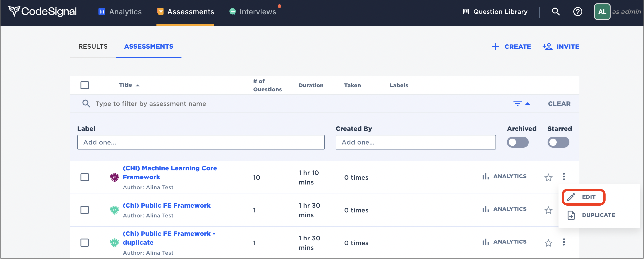Image resolution: width=644 pixels, height=259 pixels.
Task: Click the search magnifier in top bar
Action: pos(556,12)
